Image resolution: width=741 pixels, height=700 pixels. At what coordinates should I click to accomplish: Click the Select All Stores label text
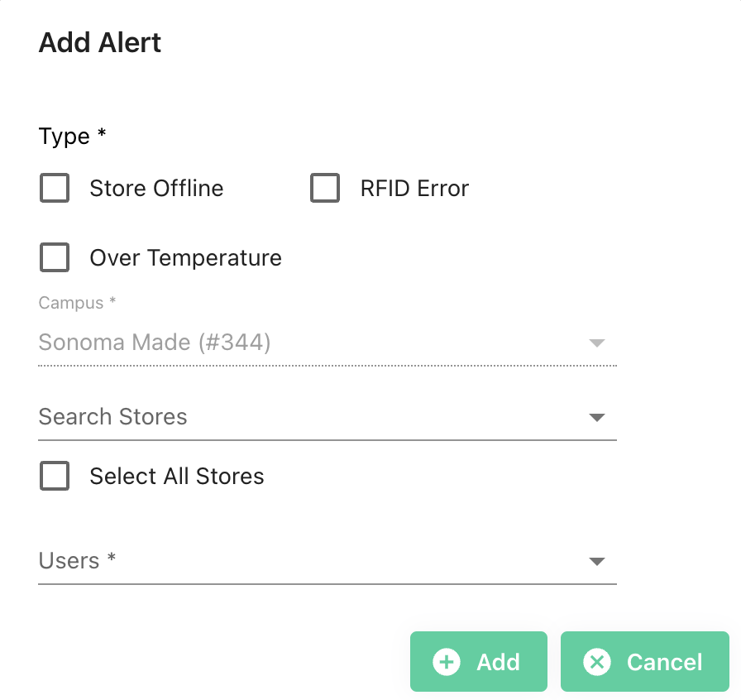[x=177, y=477]
